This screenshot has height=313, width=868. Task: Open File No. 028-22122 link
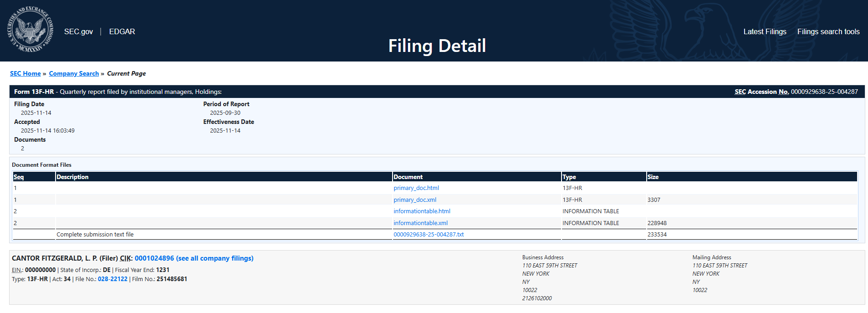[x=112, y=279]
